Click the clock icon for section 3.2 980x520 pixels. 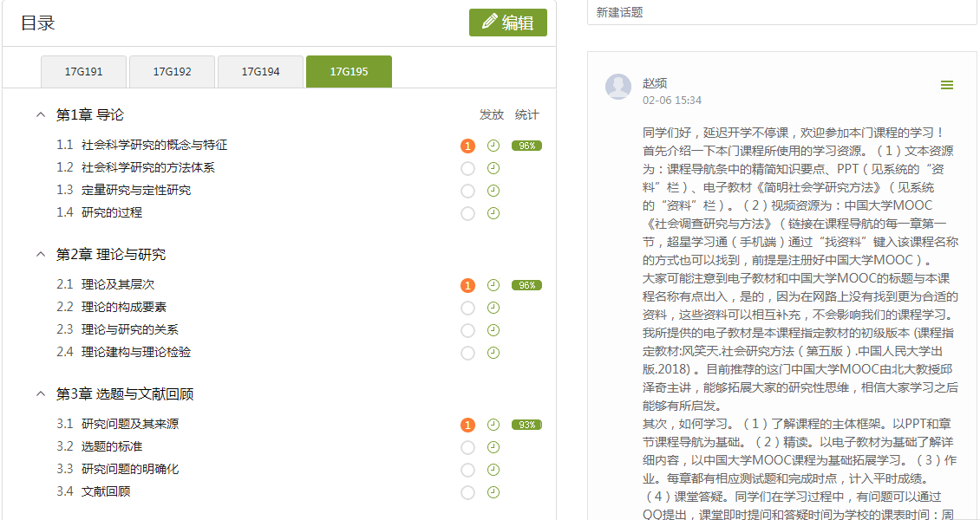tap(493, 447)
